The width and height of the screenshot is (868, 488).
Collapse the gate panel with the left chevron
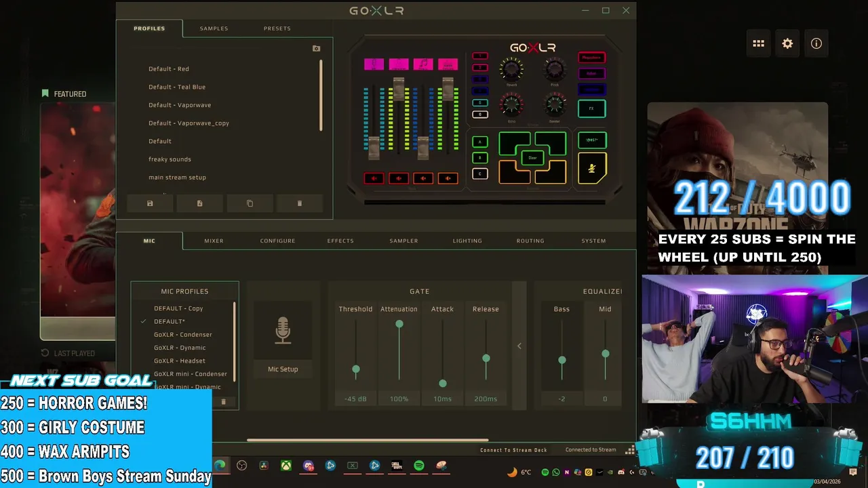pos(519,346)
